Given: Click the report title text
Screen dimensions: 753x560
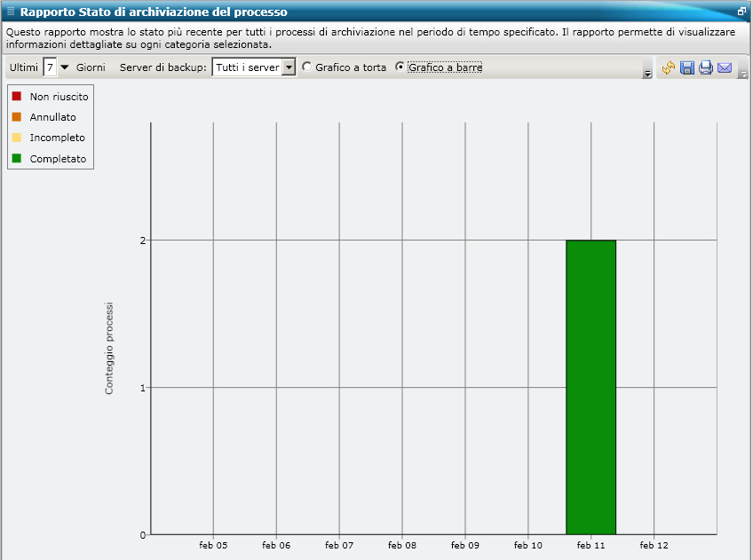Looking at the screenshot, I should (x=154, y=12).
